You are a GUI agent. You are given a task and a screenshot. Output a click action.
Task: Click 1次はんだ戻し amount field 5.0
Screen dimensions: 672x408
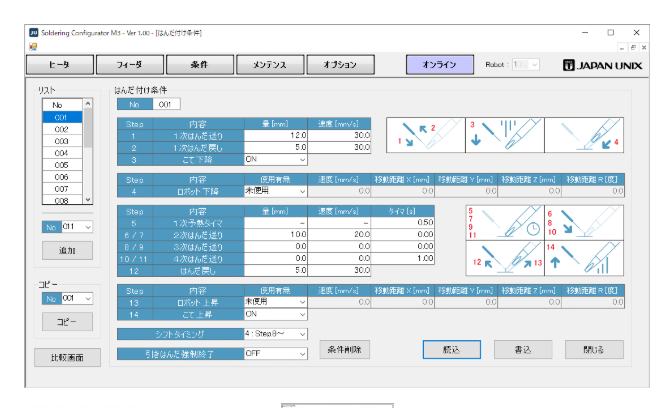[x=276, y=147]
